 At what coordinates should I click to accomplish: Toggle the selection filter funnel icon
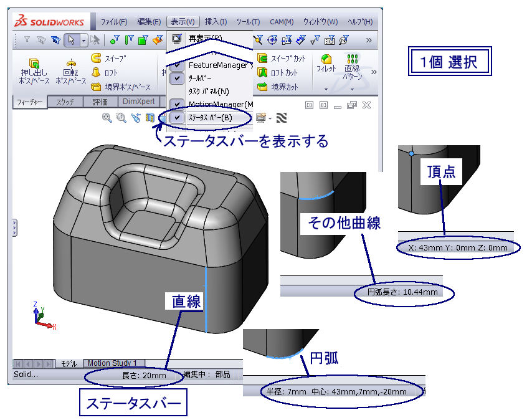(x=27, y=40)
